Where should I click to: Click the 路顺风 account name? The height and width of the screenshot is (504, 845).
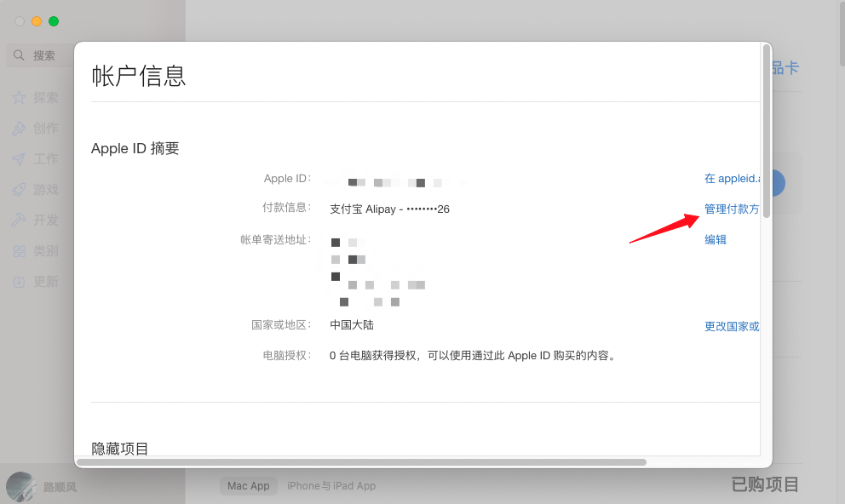(x=60, y=487)
